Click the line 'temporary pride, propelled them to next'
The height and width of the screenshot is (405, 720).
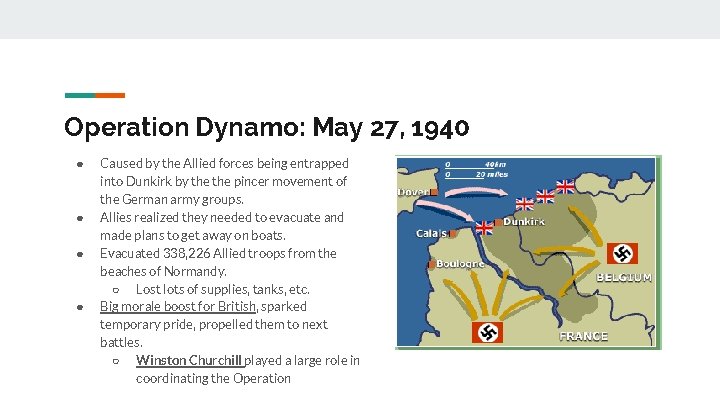[x=214, y=325]
